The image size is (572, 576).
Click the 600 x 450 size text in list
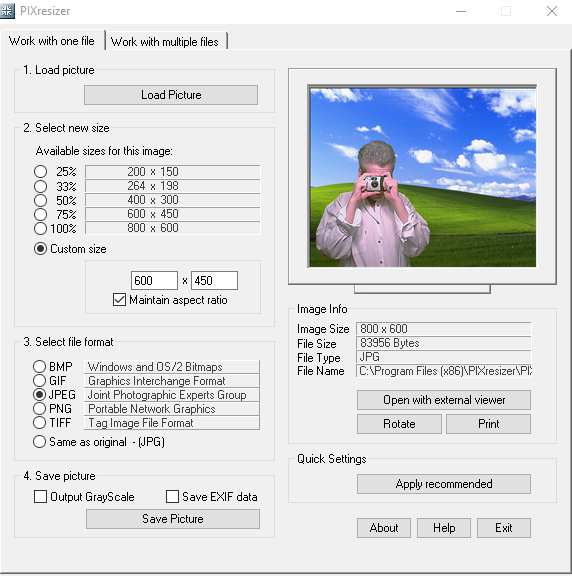pyautogui.click(x=153, y=214)
